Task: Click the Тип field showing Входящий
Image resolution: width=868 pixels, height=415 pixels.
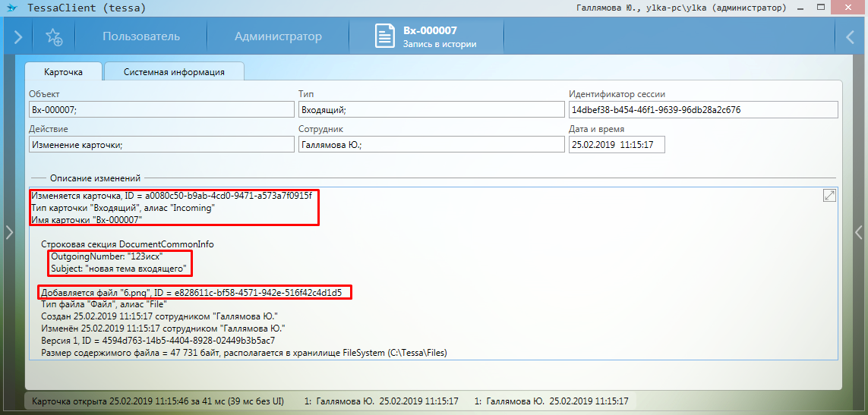Action: [x=431, y=110]
